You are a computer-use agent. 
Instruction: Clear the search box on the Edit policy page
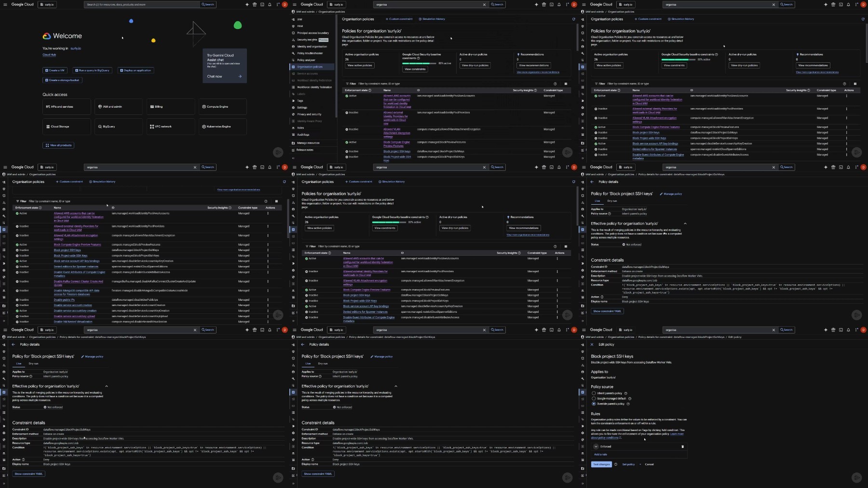click(774, 330)
